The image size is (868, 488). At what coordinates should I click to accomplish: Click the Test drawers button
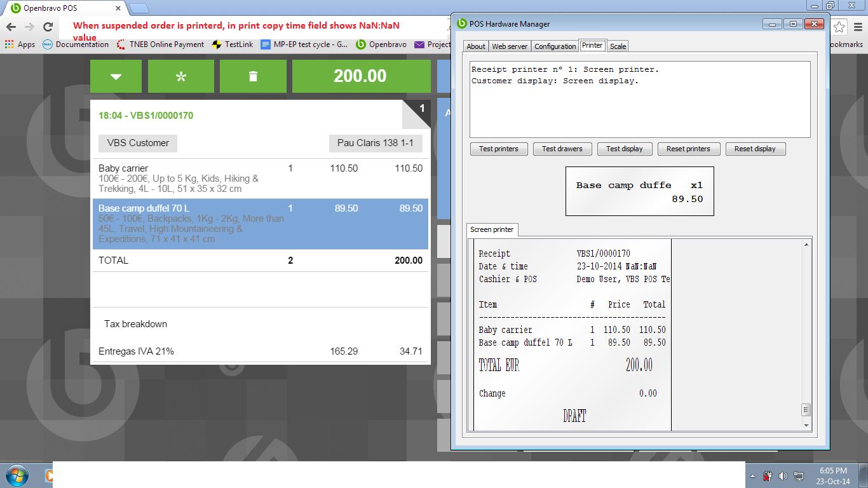point(562,149)
